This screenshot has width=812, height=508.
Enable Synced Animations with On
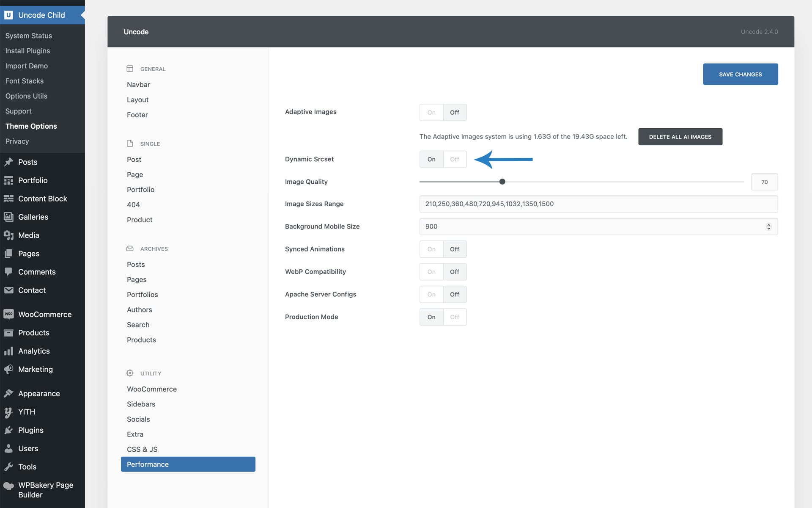point(431,249)
